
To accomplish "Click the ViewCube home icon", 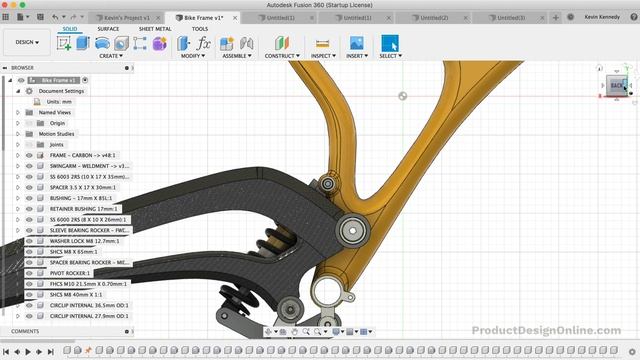I will coord(599,68).
